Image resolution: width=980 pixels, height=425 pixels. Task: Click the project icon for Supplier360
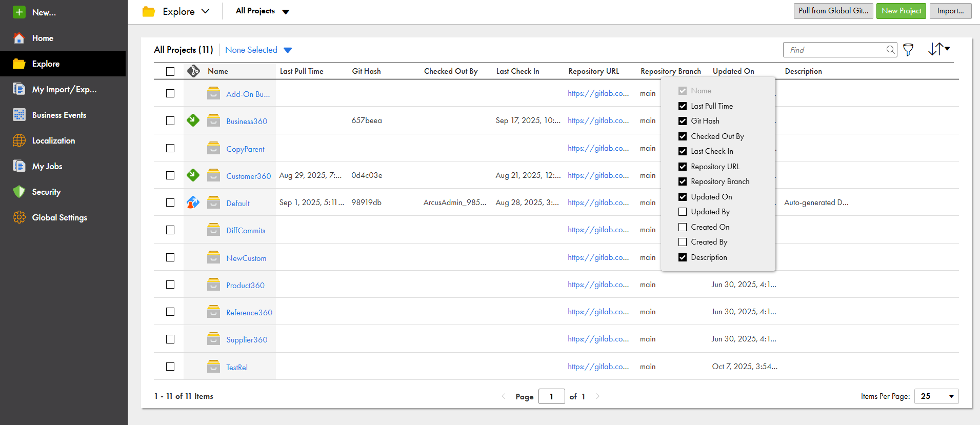(214, 339)
